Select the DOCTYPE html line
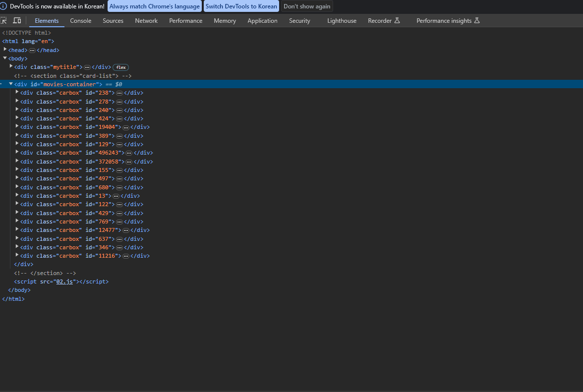 [x=26, y=33]
